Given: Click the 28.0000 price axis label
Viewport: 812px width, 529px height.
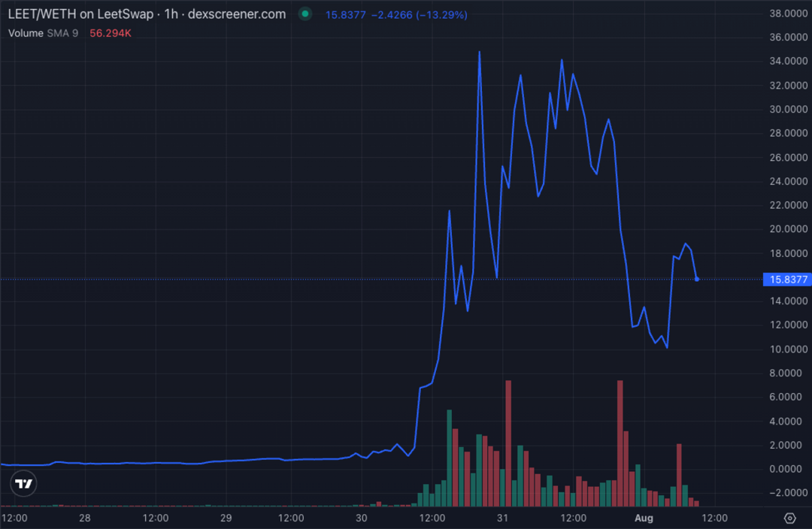Looking at the screenshot, I should pos(788,133).
